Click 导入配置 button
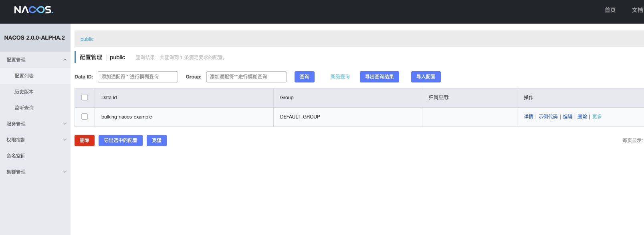This screenshot has width=644, height=235. (426, 77)
